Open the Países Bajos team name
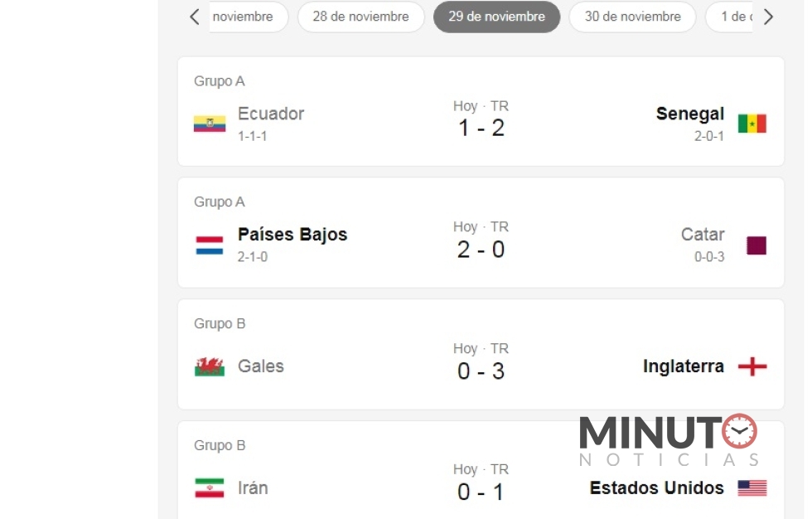This screenshot has height=519, width=812. [292, 235]
